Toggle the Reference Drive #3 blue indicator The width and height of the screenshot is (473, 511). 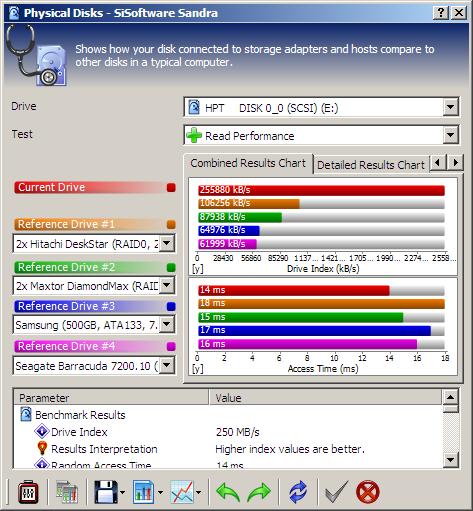pyautogui.click(x=171, y=306)
